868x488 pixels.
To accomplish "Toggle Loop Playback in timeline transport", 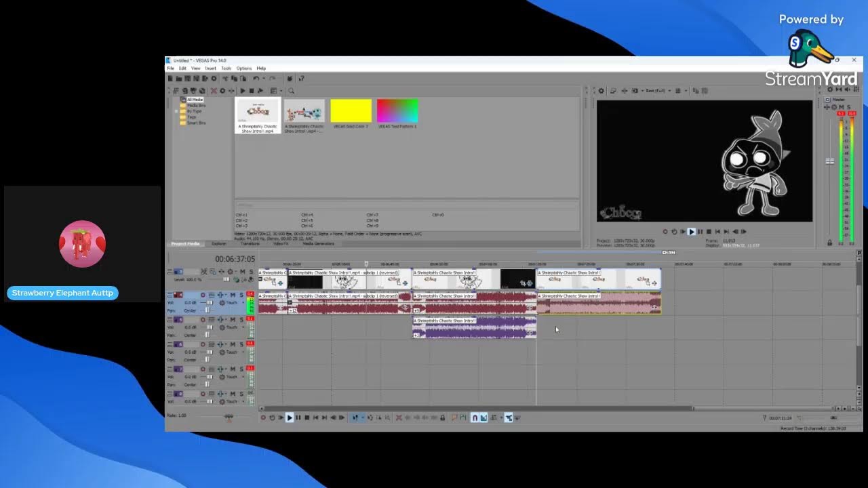I will pos(272,418).
